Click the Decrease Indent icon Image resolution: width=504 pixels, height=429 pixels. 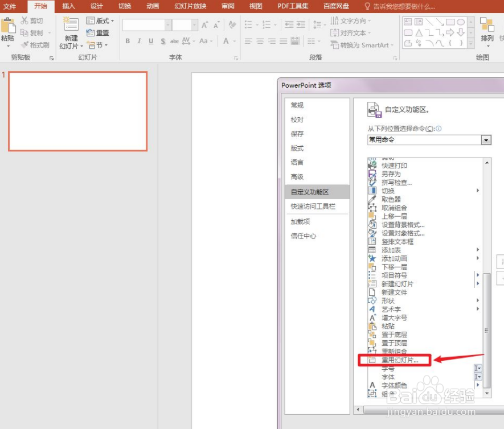click(x=289, y=24)
